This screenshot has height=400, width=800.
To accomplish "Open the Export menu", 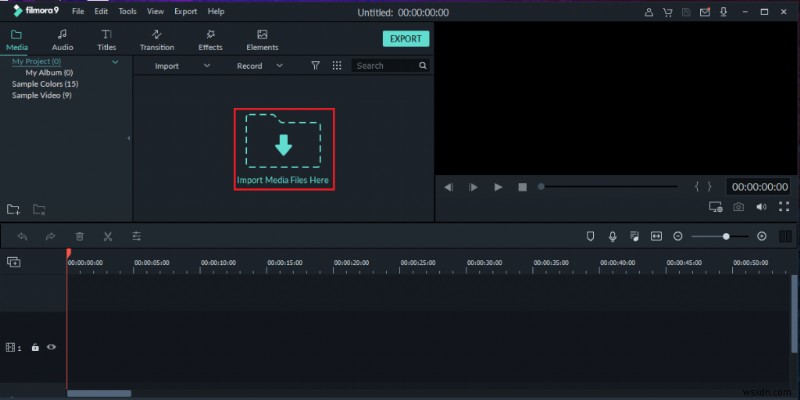I will (x=186, y=11).
